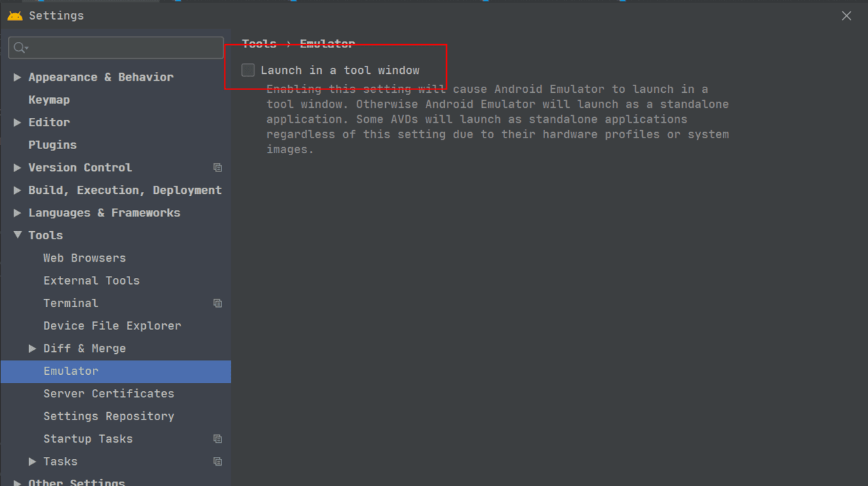Click the Version Control label
868x486 pixels.
[80, 167]
